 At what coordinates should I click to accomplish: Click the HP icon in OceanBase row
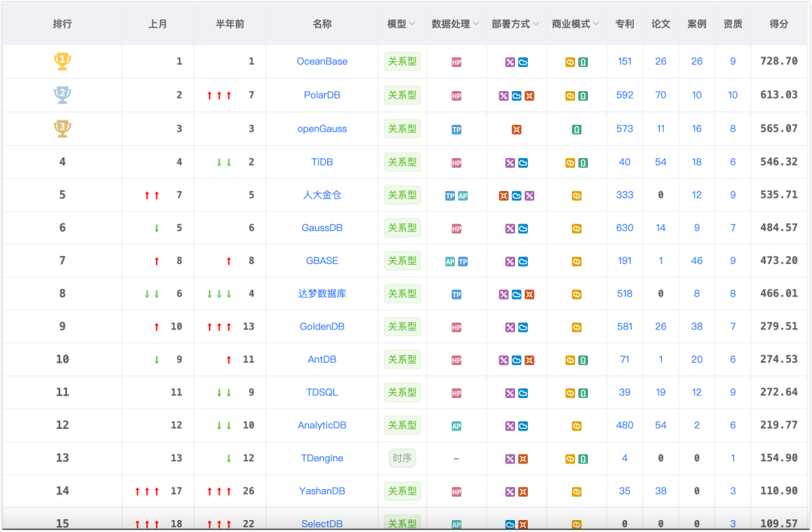(456, 62)
